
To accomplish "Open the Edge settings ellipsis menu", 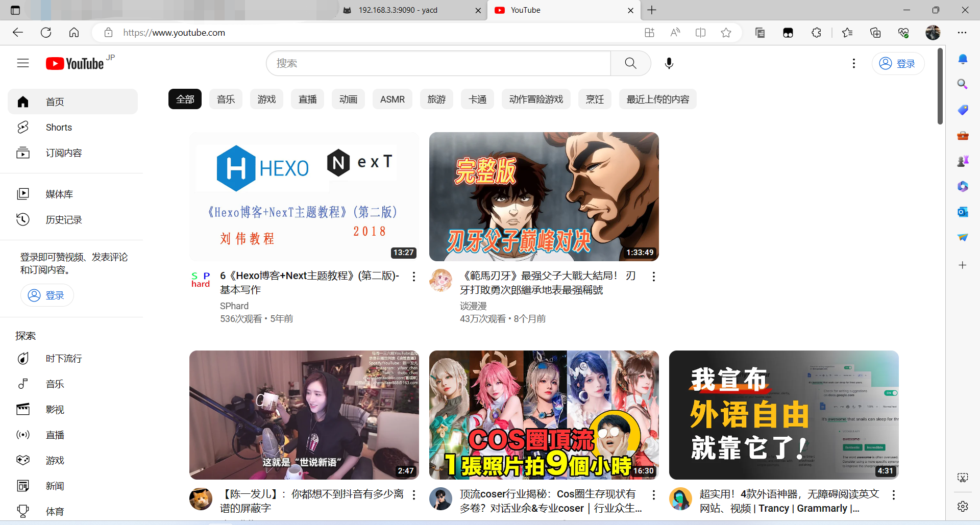I will (x=963, y=32).
